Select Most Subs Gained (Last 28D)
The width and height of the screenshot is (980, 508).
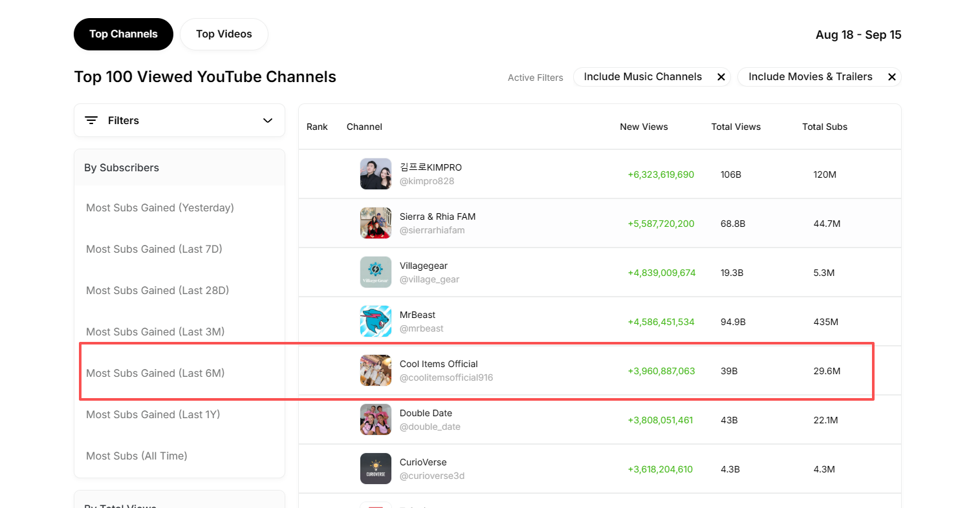pyautogui.click(x=157, y=291)
